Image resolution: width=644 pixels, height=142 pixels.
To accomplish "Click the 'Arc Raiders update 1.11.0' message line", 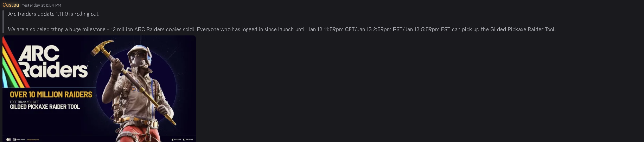I will 53,14.
